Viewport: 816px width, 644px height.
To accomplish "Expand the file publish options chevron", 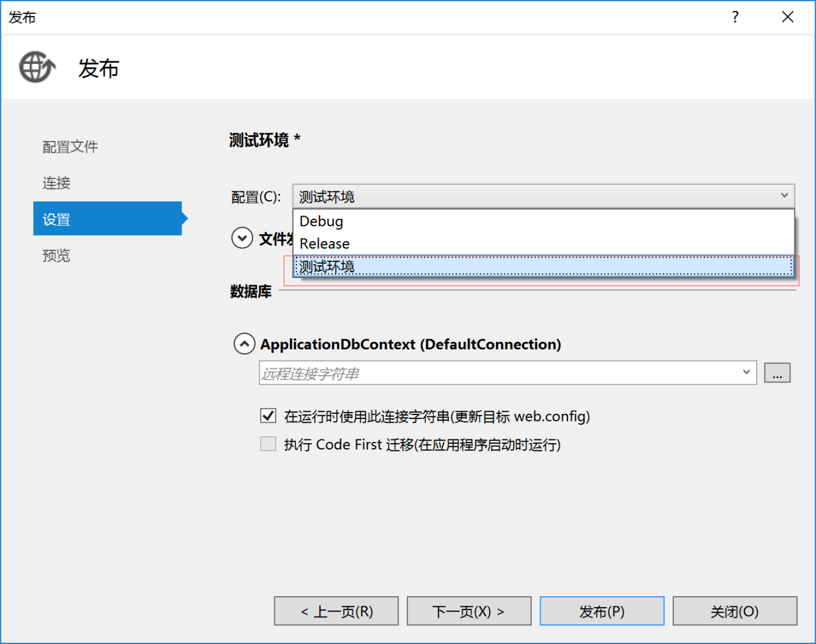I will (242, 238).
